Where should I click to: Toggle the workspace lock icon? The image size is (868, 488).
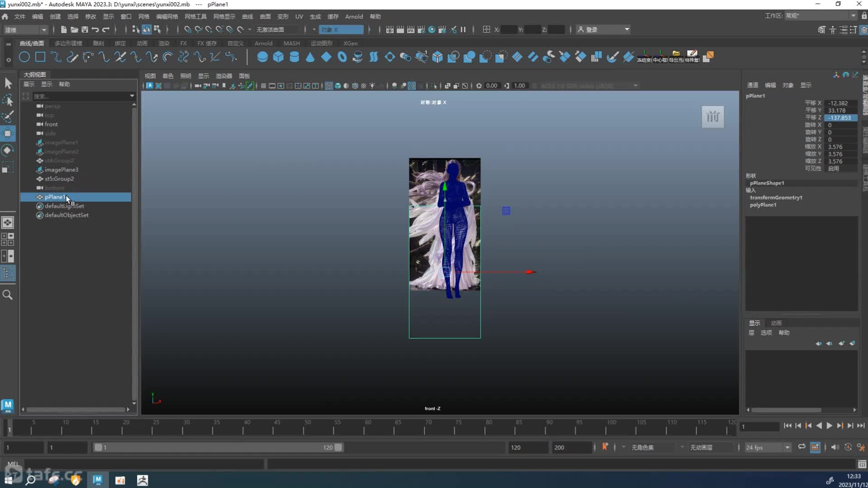[x=864, y=15]
